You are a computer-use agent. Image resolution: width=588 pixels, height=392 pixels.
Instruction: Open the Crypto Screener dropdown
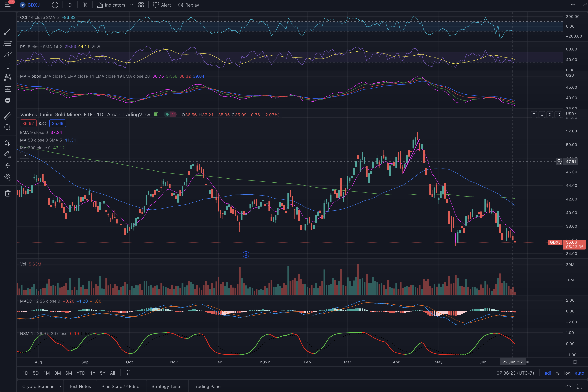61,386
